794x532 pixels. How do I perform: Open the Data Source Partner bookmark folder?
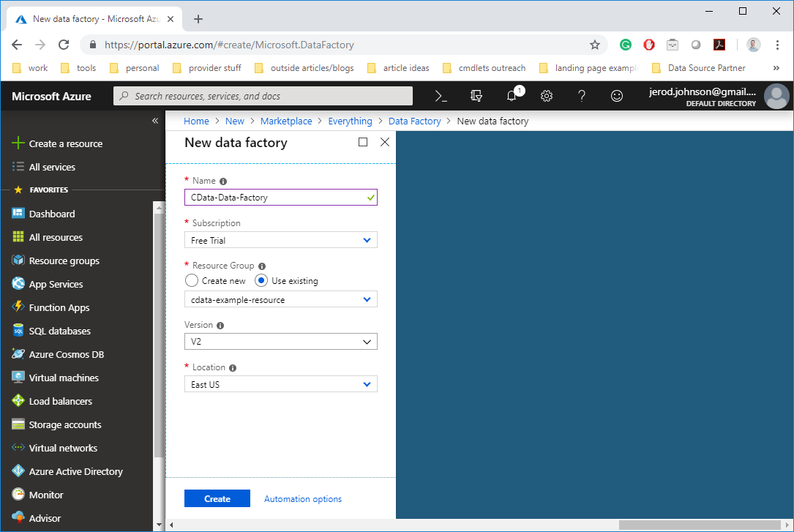pos(698,68)
